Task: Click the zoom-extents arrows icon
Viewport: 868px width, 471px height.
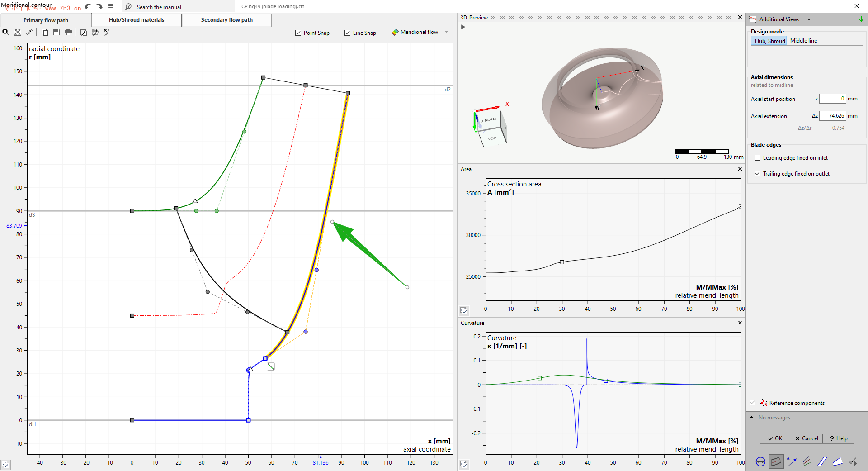Action: pyautogui.click(x=29, y=32)
